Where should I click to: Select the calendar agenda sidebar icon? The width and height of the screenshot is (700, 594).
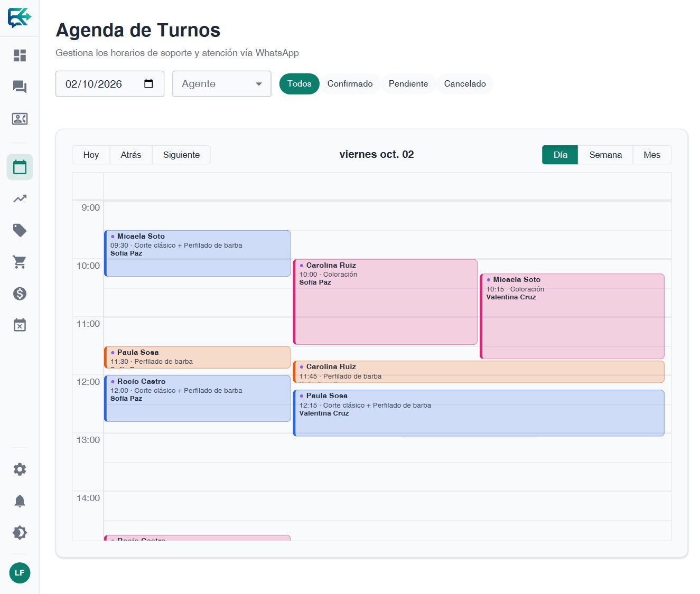pos(20,167)
